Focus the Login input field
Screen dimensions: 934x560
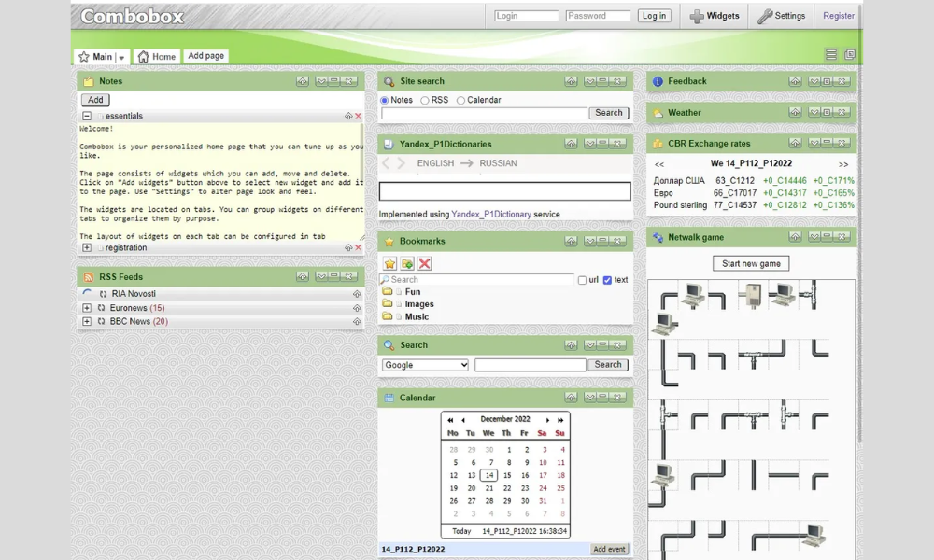[526, 16]
